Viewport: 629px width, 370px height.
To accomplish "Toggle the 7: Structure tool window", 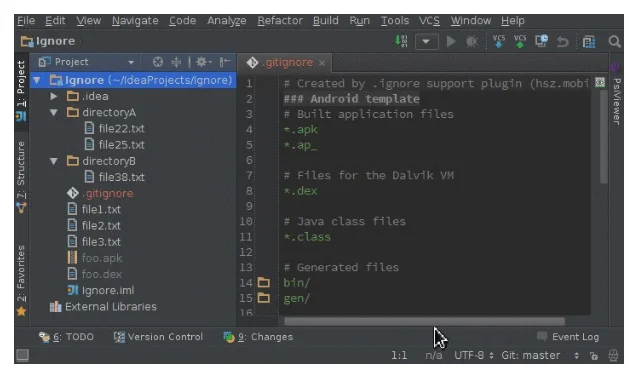I will click(x=21, y=177).
